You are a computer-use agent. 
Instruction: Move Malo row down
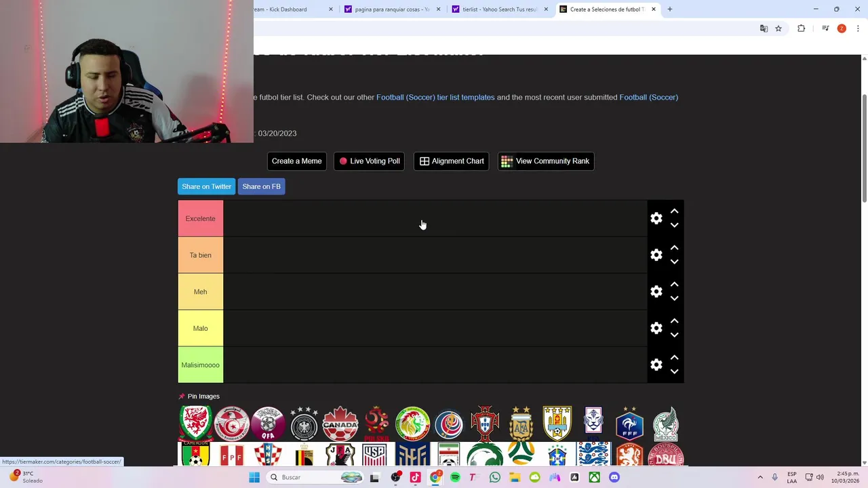click(x=674, y=335)
